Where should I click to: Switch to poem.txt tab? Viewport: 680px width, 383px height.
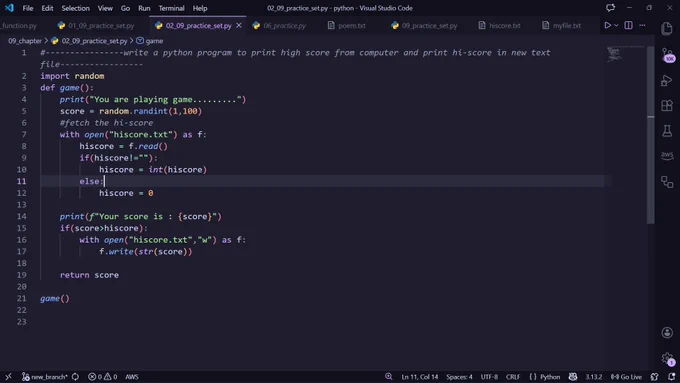tap(347, 26)
